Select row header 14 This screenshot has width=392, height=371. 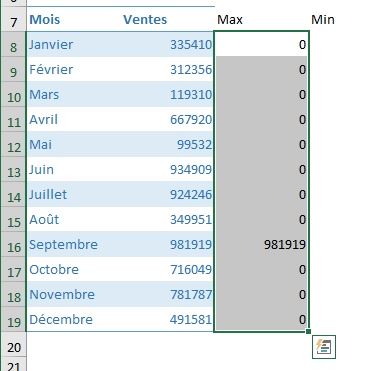13,194
